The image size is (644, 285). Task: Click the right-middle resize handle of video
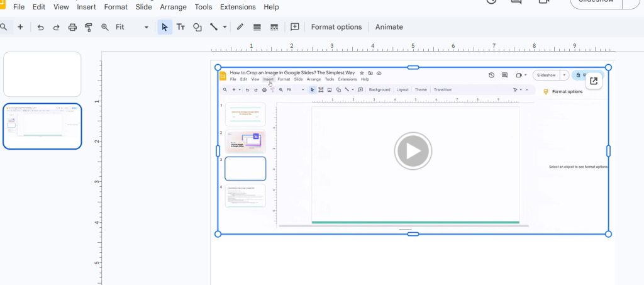(x=608, y=151)
